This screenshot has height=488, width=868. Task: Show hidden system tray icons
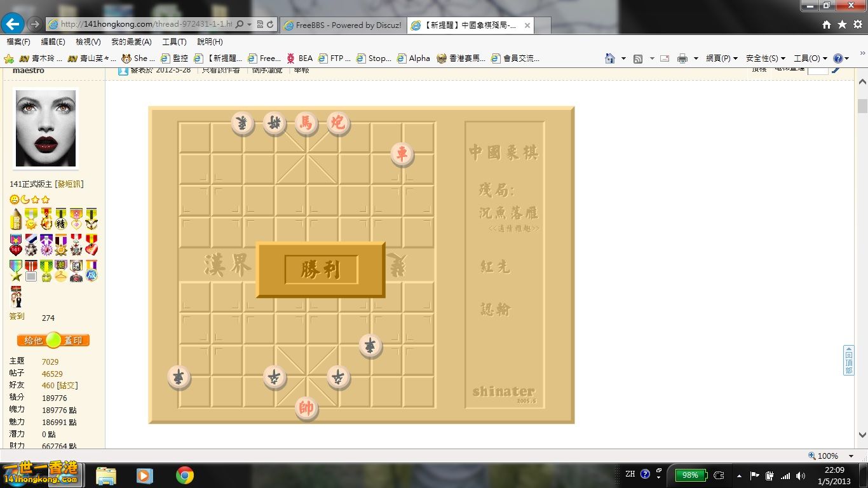click(x=738, y=475)
